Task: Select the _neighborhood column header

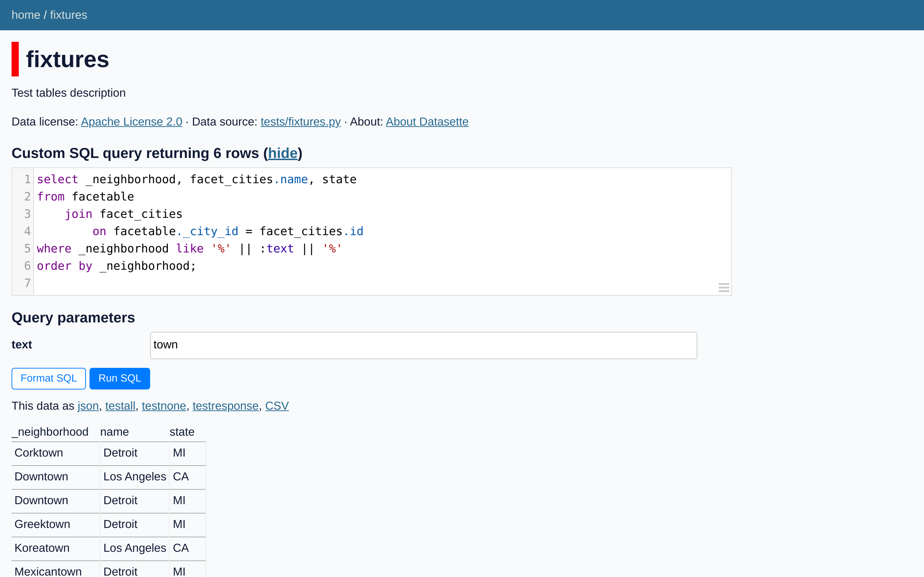Action: tap(50, 432)
